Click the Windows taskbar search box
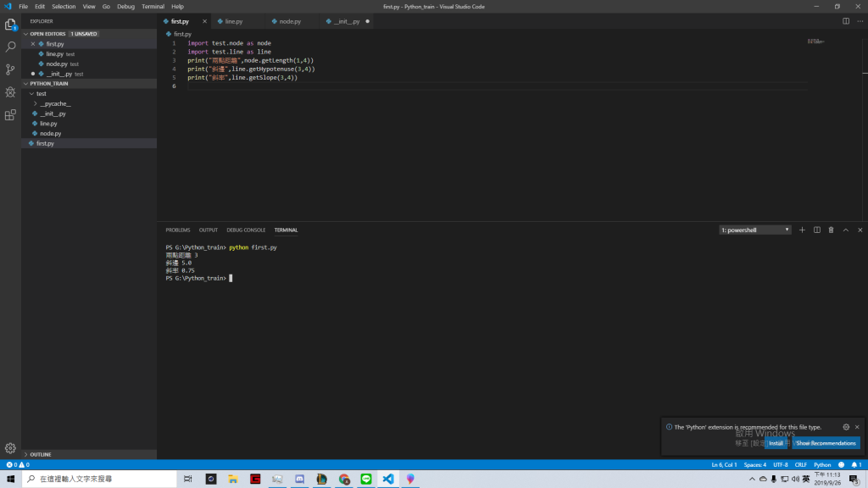The height and width of the screenshot is (488, 868). coord(100,480)
